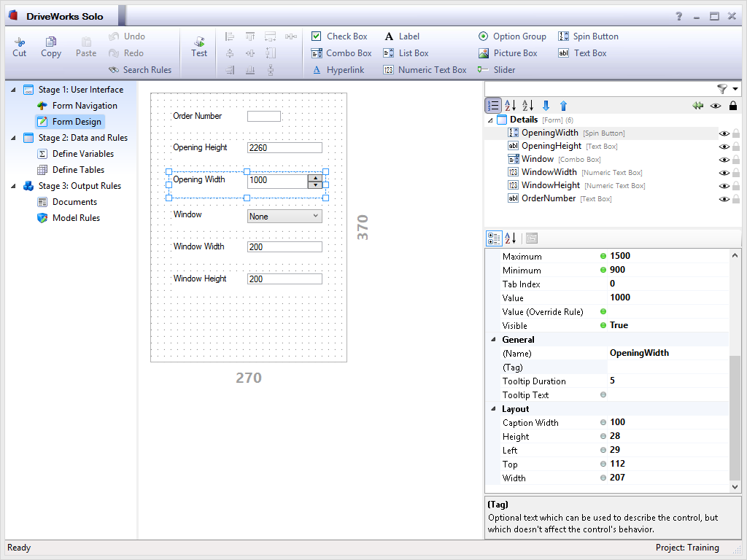Select Define Variables in Stage 2
The image size is (747, 560).
tap(82, 154)
